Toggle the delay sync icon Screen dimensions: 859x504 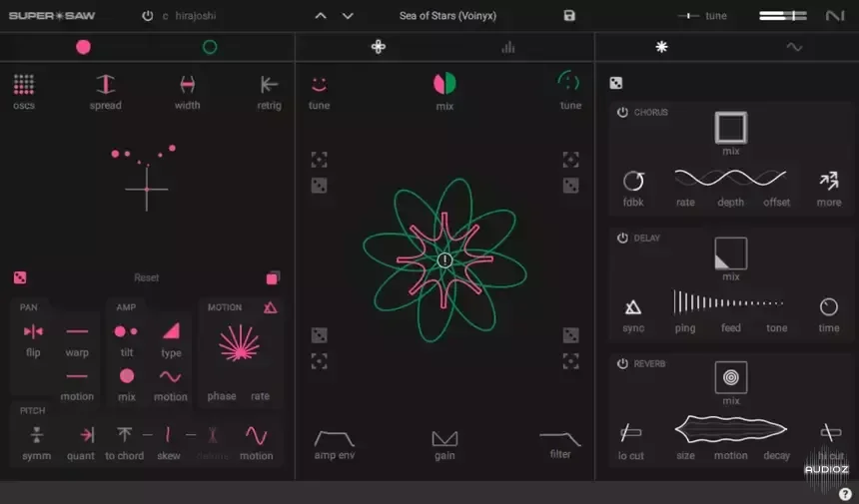633,307
